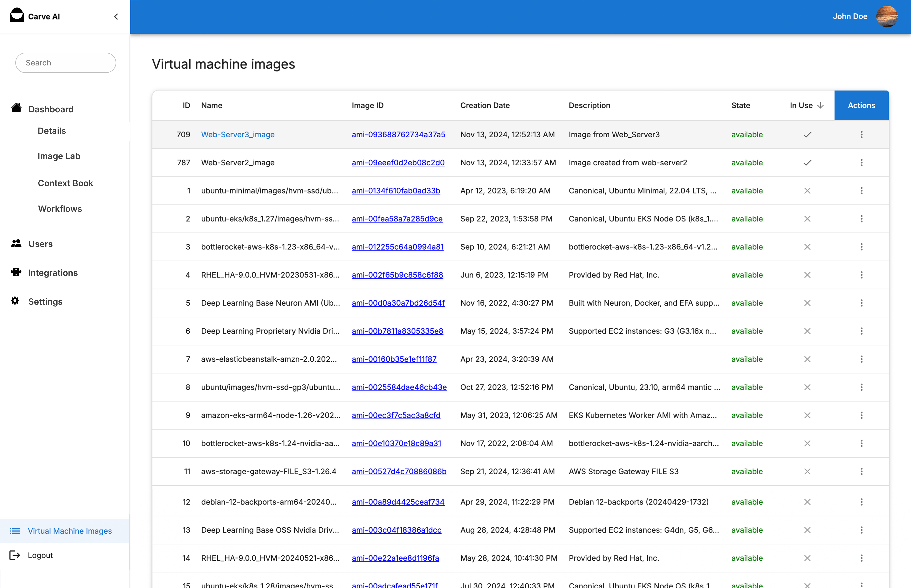Image resolution: width=911 pixels, height=588 pixels.
Task: Open actions menu for aws-storage-gateway-FILE_S3 row
Action: (x=861, y=472)
